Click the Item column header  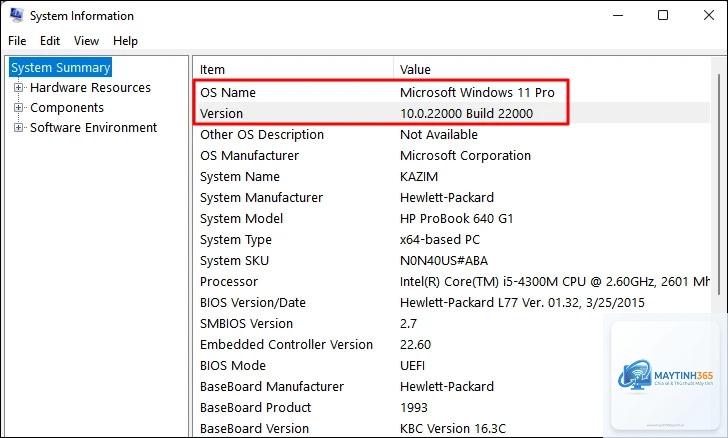tap(293, 69)
